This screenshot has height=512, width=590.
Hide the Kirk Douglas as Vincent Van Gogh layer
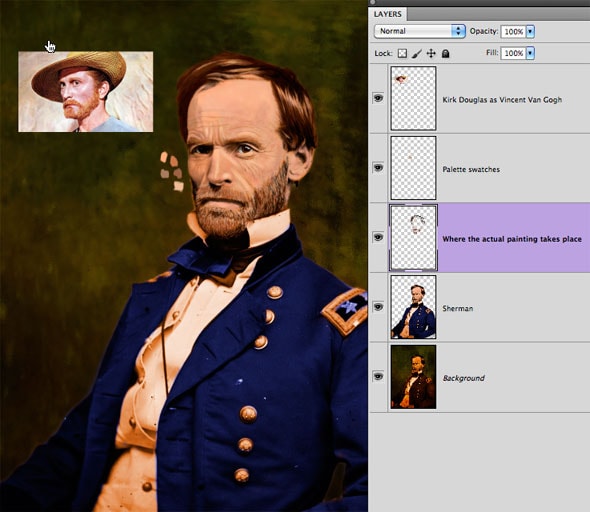[x=378, y=98]
